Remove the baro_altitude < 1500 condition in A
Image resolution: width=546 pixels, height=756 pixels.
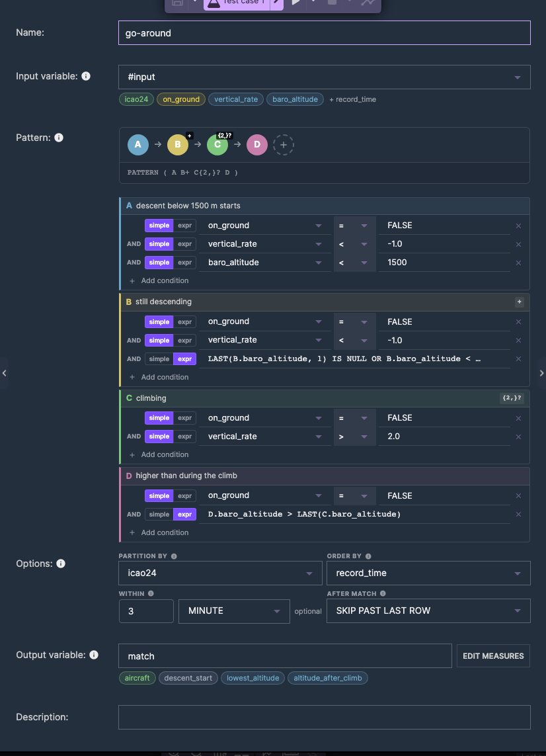click(x=518, y=263)
